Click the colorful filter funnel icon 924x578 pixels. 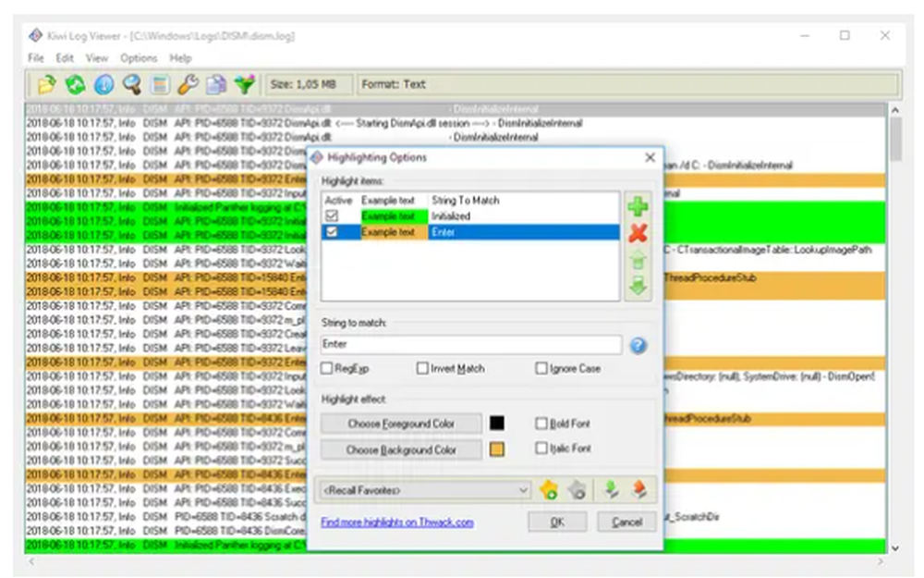pos(245,85)
